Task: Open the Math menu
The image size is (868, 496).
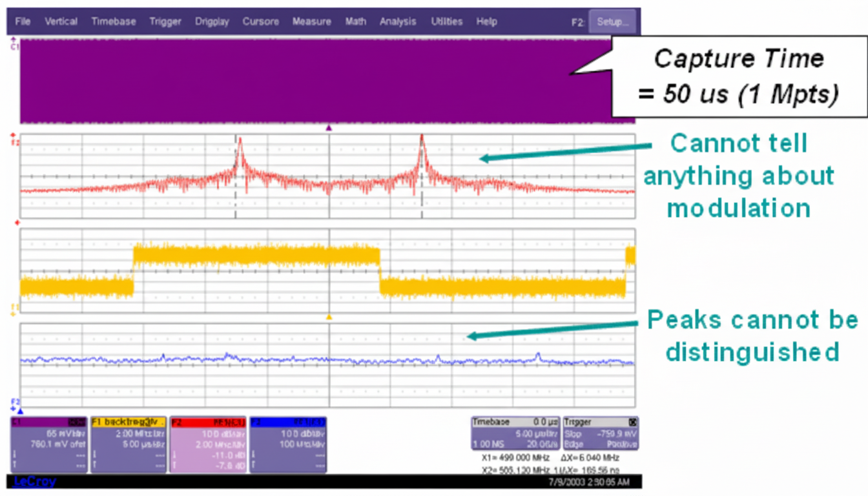Action: 355,21
